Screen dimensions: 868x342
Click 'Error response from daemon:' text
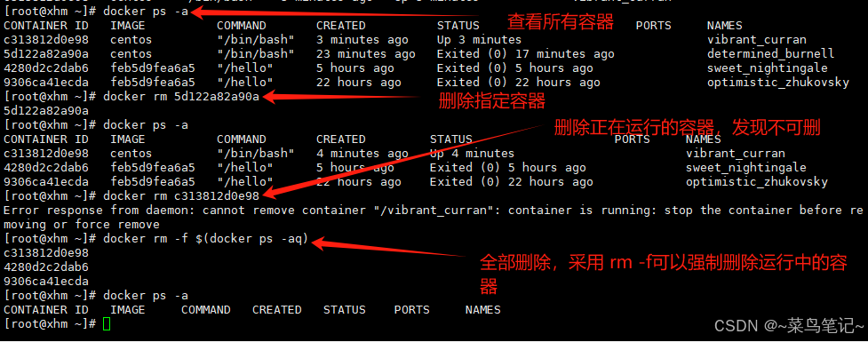tap(100, 211)
